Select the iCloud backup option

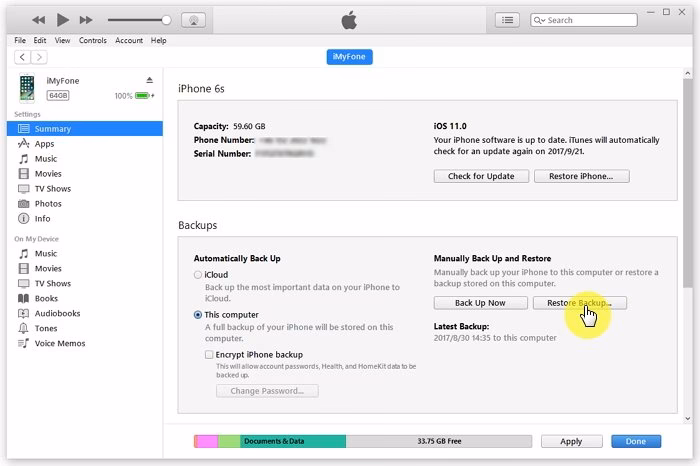(198, 274)
